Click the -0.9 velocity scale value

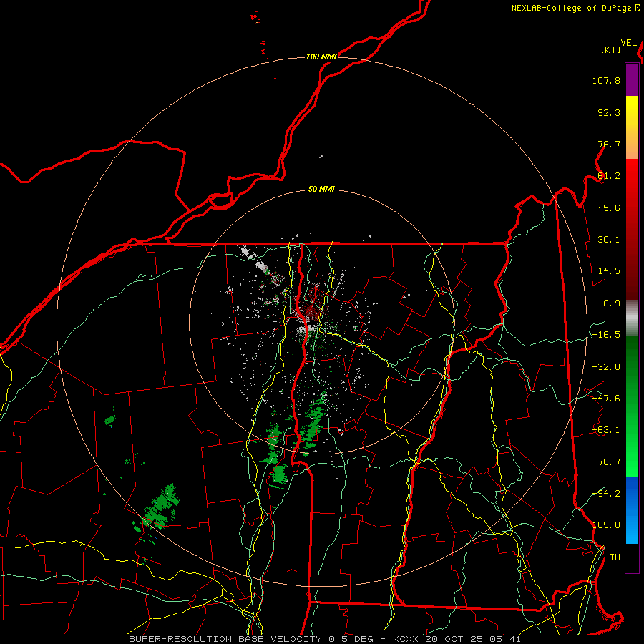point(609,303)
